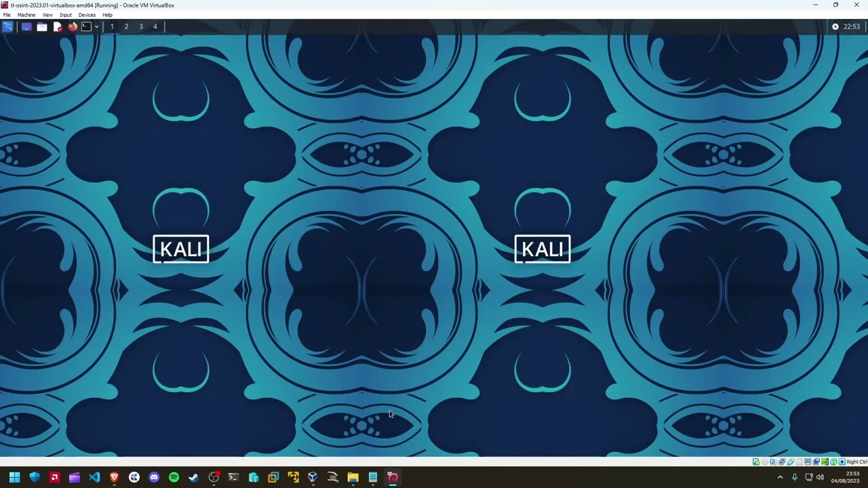Open the Windows clock and date flyout

tap(845, 477)
